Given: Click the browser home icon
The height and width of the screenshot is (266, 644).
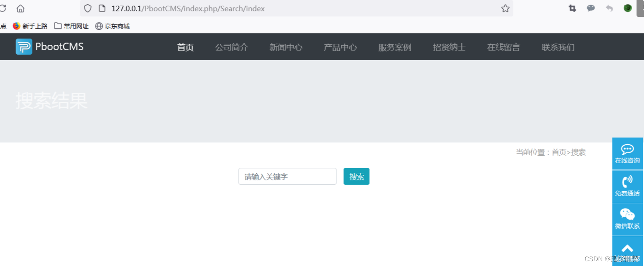Looking at the screenshot, I should click(20, 8).
